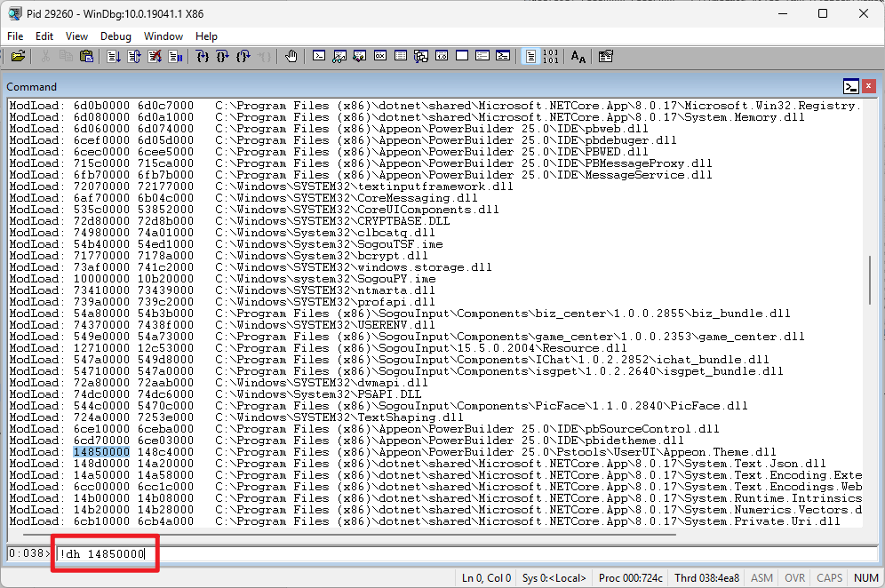Screen dimensions: 885x588
Task: Click the Restart debugging toolbar icon
Action: (134, 57)
